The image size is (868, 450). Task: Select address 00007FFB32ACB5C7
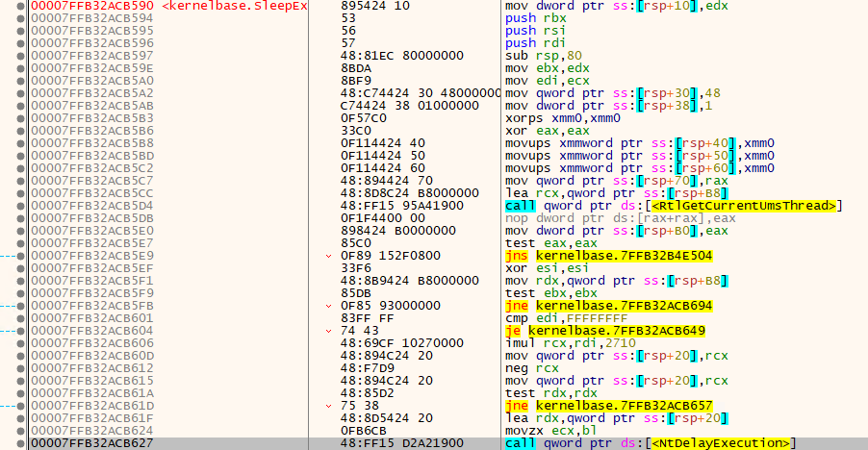coord(92,181)
